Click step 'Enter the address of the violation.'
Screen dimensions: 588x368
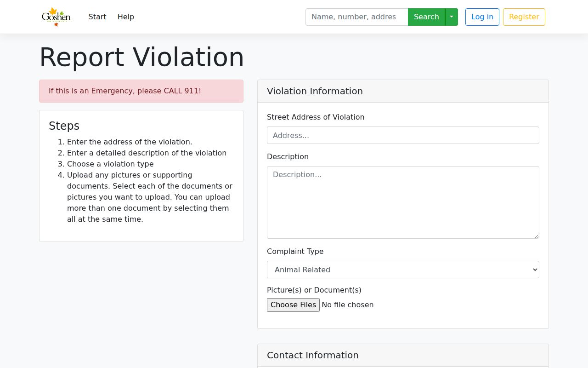pyautogui.click(x=130, y=142)
